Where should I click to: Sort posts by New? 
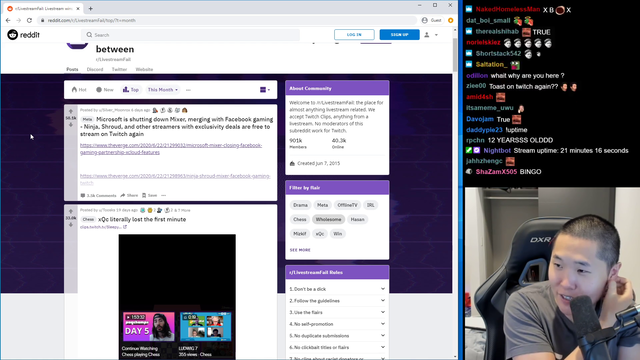click(x=104, y=90)
